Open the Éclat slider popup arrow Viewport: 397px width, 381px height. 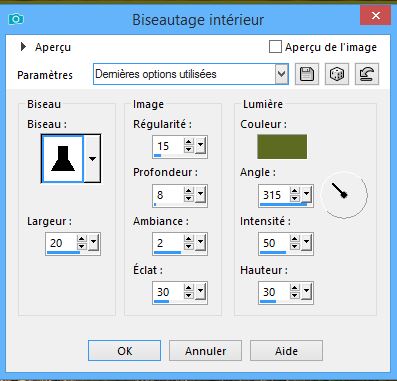200,291
